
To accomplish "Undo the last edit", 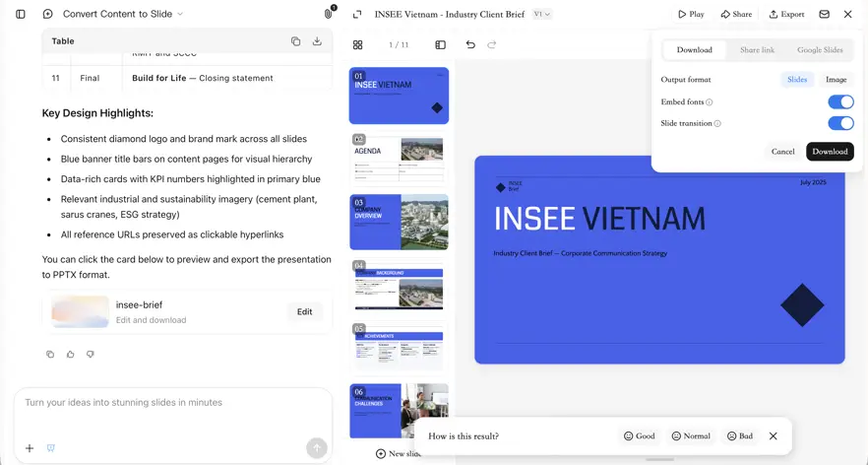I will coord(470,45).
